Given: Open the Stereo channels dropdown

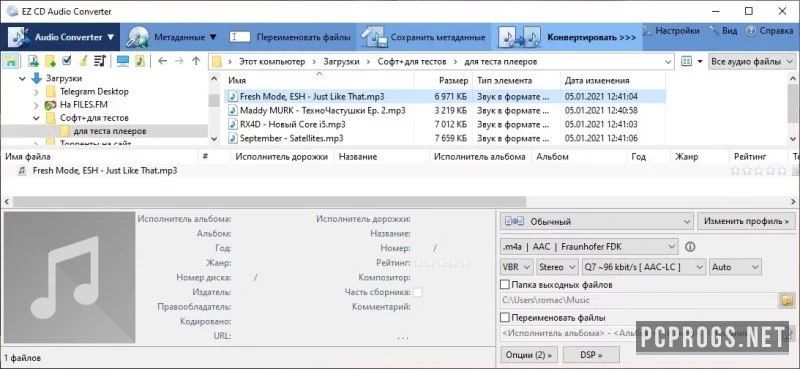Looking at the screenshot, I should tap(557, 267).
